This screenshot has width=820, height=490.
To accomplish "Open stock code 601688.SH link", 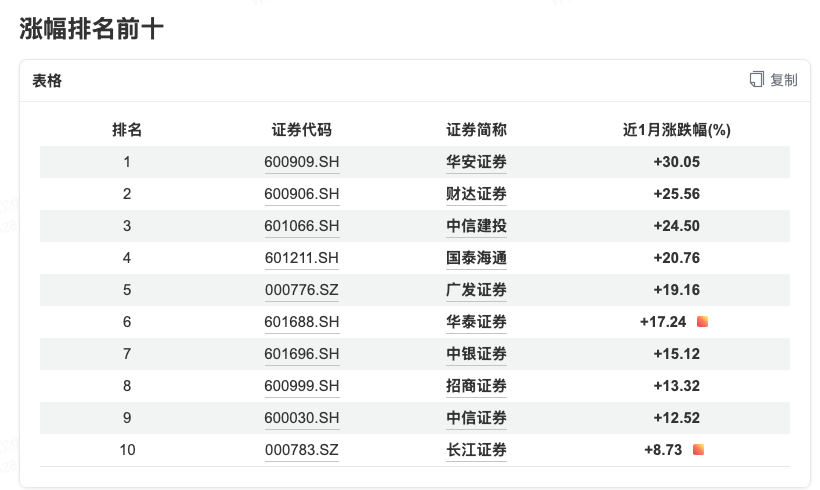I will pyautogui.click(x=302, y=322).
